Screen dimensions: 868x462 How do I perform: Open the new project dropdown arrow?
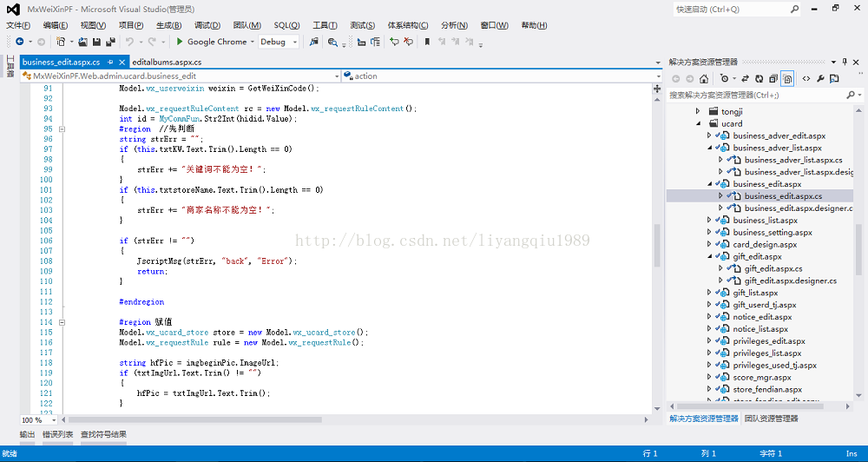click(72, 42)
